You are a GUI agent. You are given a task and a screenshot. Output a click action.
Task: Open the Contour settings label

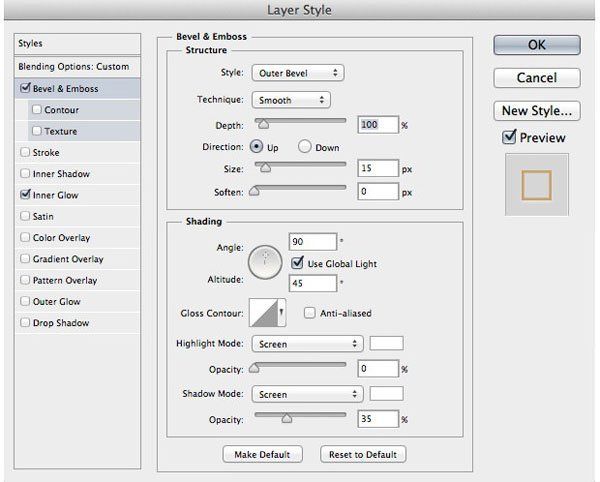[x=62, y=110]
